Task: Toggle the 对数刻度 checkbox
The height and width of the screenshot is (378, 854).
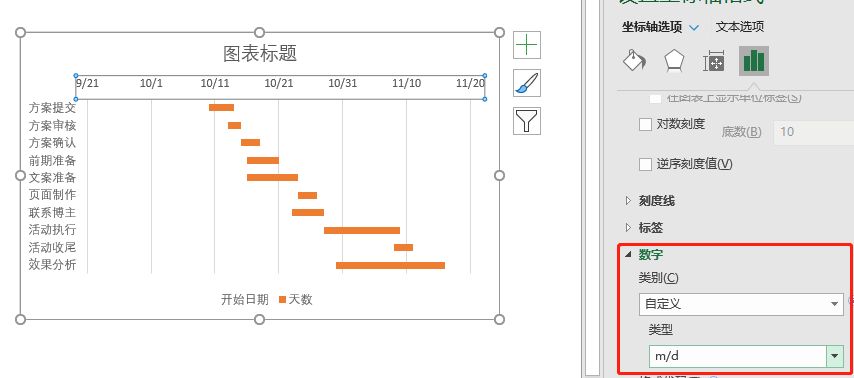Action: [645, 124]
